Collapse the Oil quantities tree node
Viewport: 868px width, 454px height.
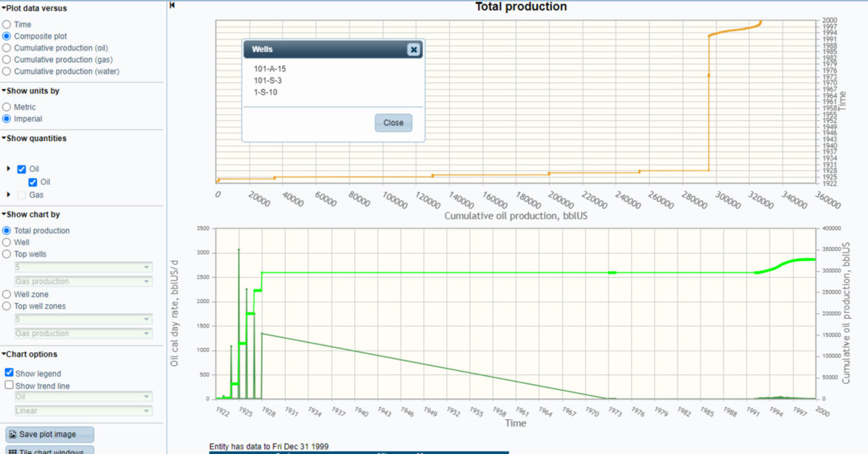tap(9, 169)
